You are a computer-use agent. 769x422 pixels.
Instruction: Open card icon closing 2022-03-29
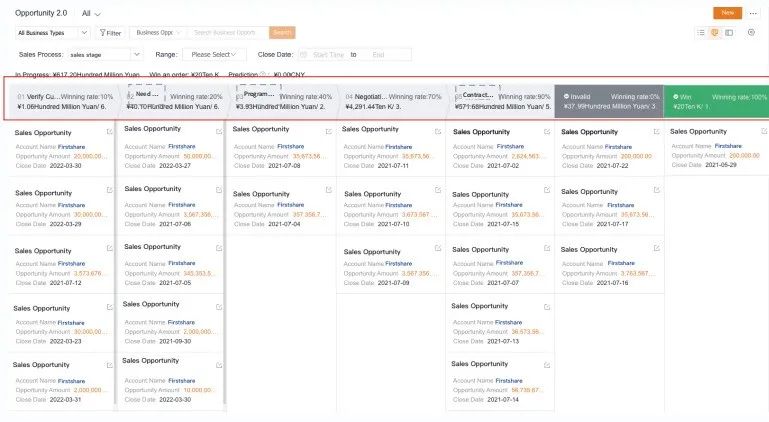coord(109,190)
